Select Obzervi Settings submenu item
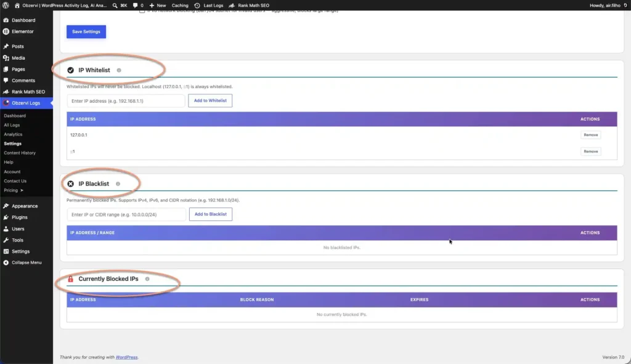 12,144
